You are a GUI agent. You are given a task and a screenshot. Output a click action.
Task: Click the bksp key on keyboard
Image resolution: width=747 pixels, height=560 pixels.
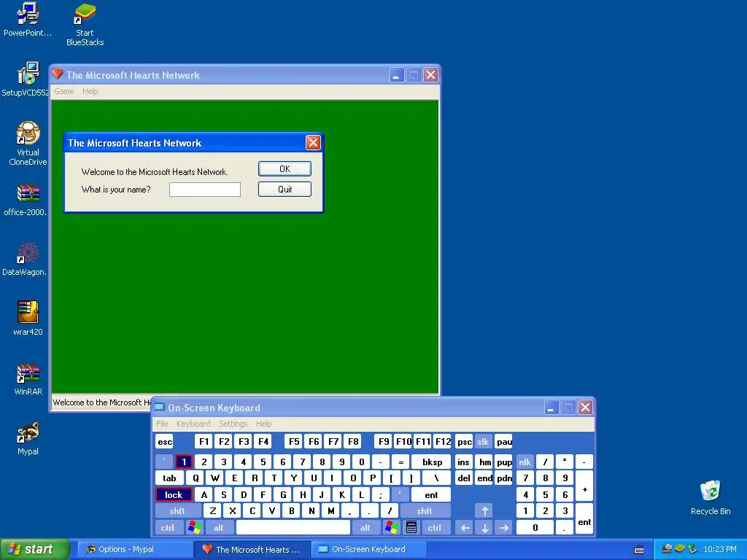[432, 462]
